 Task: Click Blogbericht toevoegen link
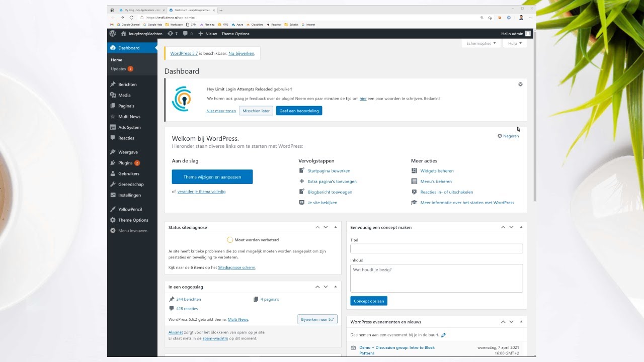330,192
